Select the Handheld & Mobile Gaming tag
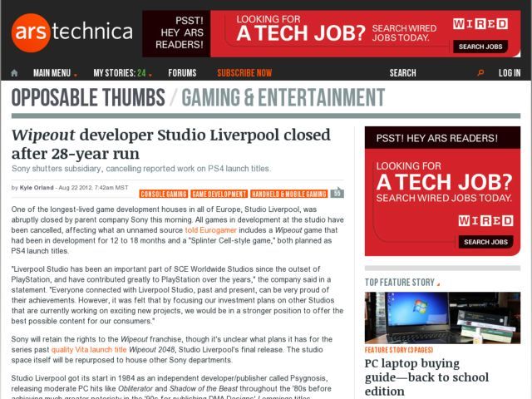This screenshot has width=532, height=399. [x=289, y=194]
